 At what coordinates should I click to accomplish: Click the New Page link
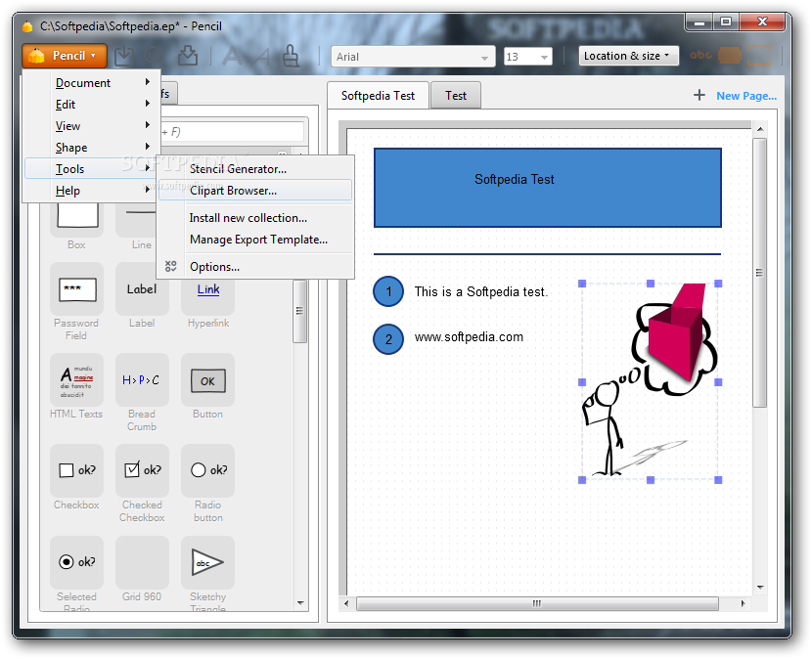click(746, 96)
